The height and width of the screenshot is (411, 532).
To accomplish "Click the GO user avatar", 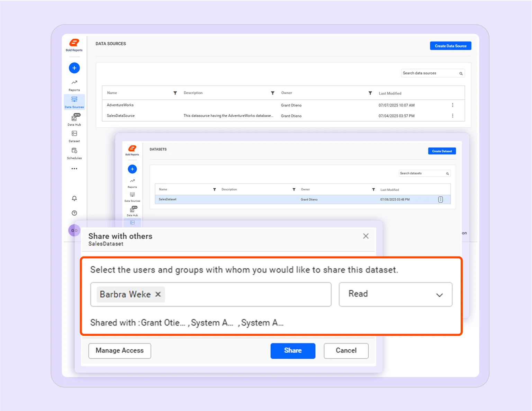I will (74, 230).
